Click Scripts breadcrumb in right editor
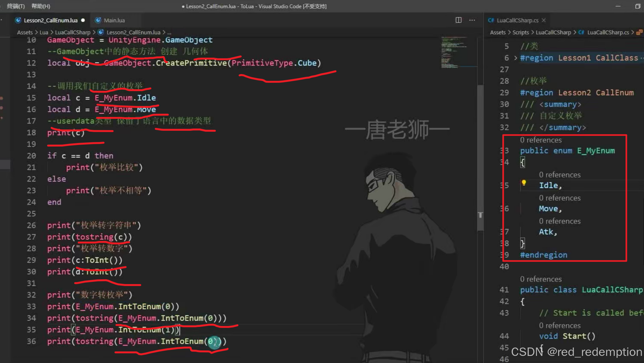Viewport: 644px width, 363px height. coord(520,32)
